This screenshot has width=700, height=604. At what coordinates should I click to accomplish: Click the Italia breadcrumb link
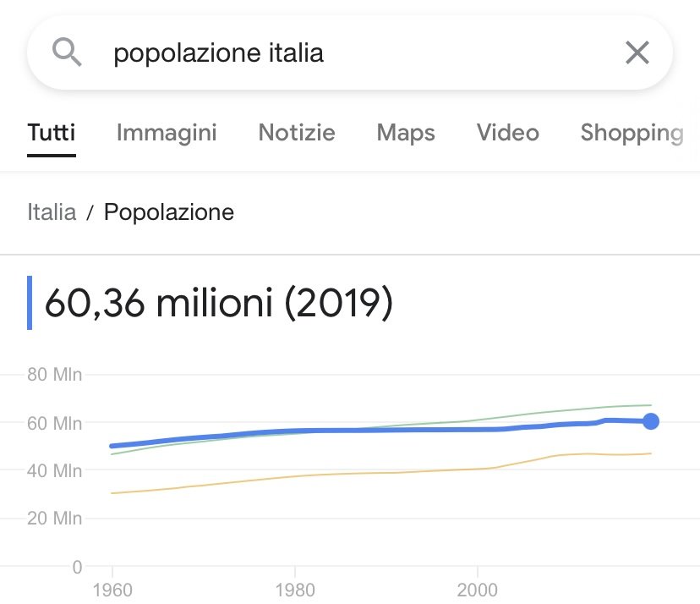tap(52, 211)
